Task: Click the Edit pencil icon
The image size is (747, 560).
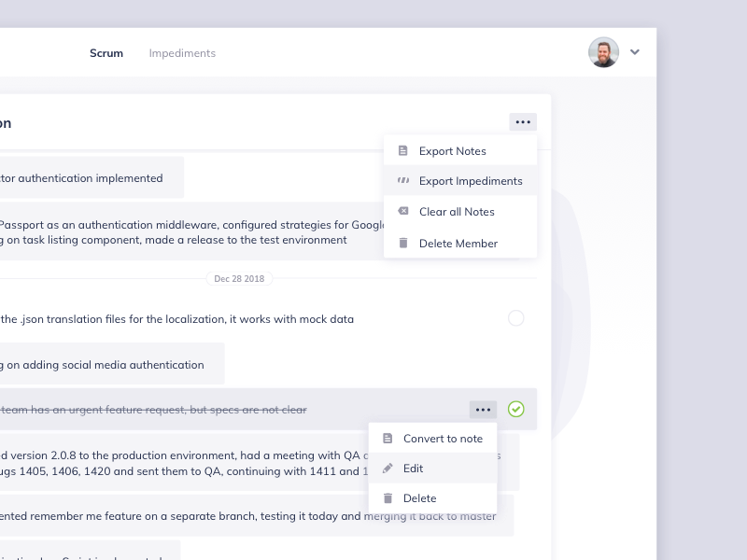Action: tap(388, 469)
